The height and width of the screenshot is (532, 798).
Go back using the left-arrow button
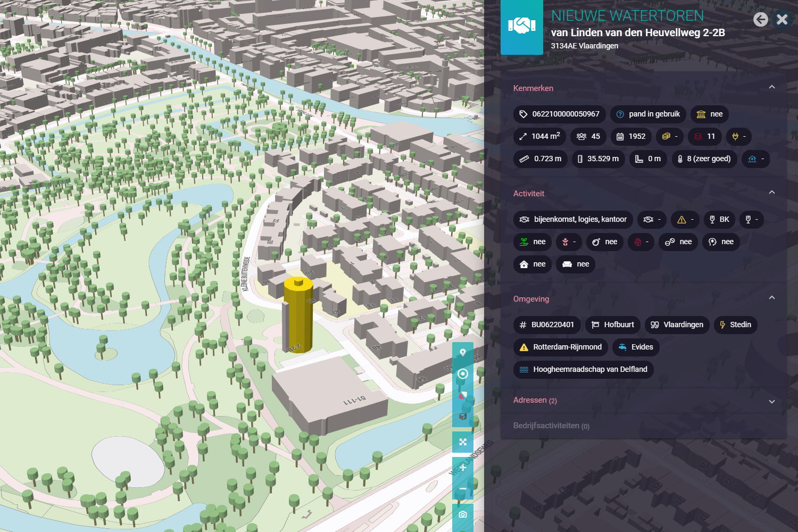761,20
